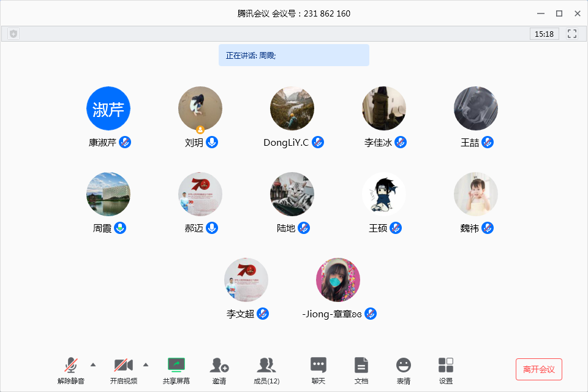Click the 15:18 meeting timer
The image size is (588, 392).
(x=544, y=34)
